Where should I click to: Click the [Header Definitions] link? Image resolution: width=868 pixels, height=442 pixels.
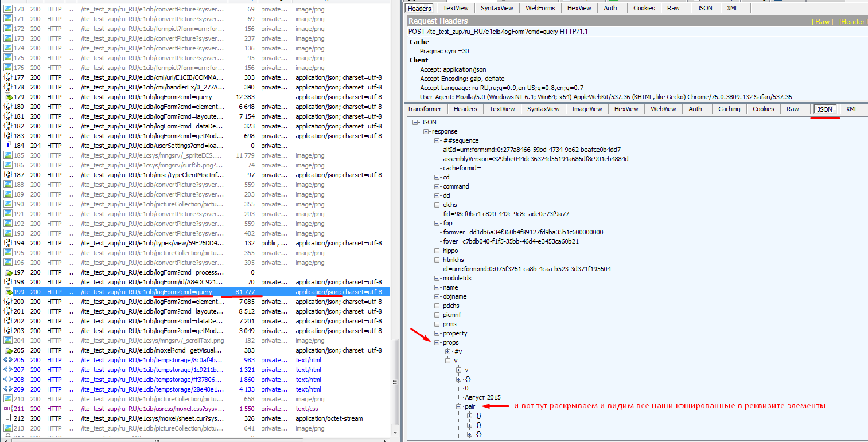click(x=853, y=21)
